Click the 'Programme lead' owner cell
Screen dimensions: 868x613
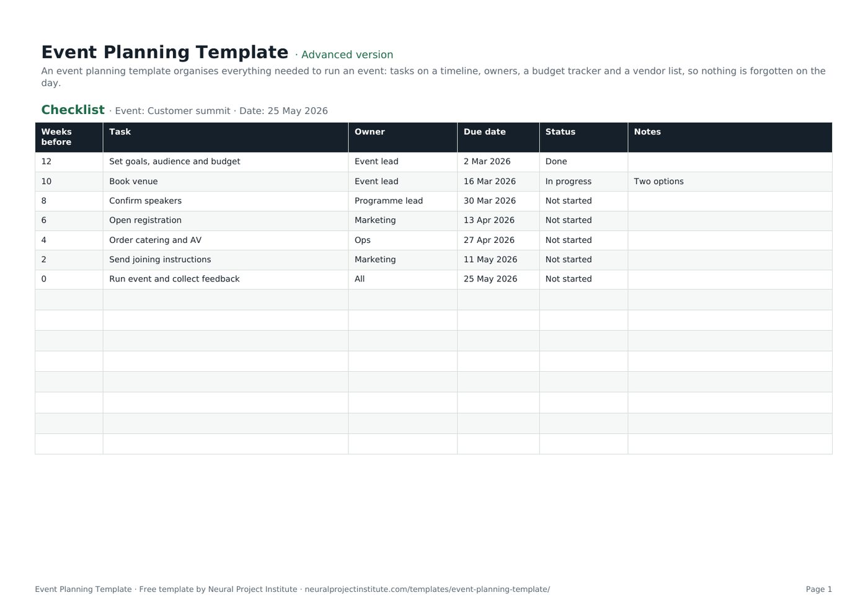click(403, 201)
